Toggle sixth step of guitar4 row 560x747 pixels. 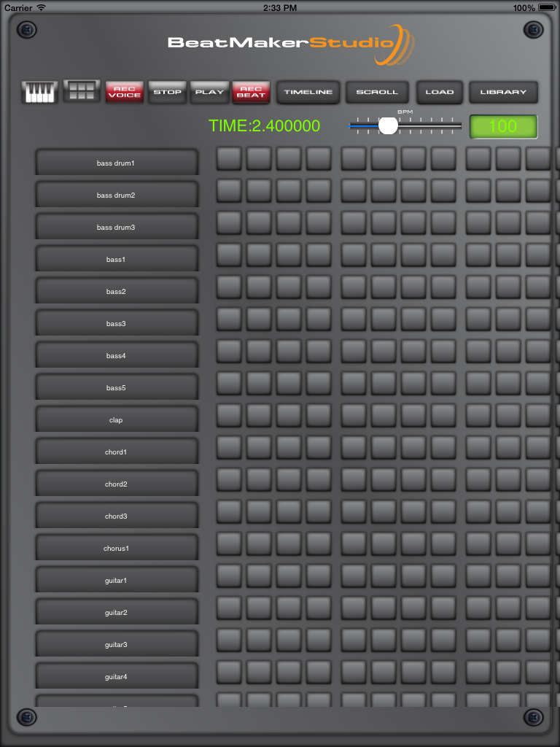tap(384, 672)
